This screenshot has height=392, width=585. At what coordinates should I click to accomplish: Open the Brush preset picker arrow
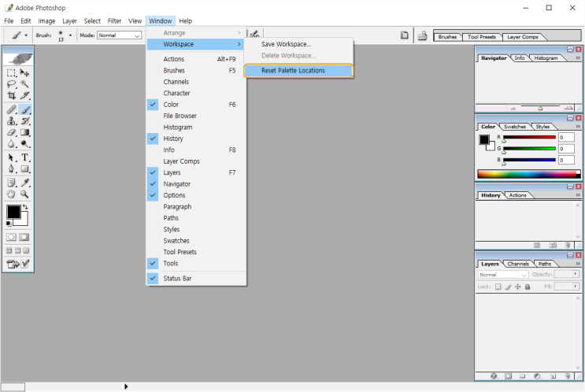pos(70,35)
